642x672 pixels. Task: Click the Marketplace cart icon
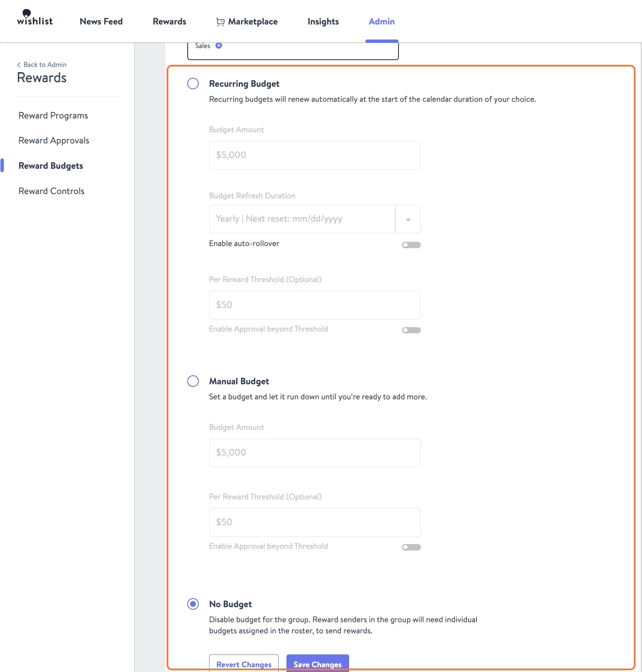click(x=220, y=21)
